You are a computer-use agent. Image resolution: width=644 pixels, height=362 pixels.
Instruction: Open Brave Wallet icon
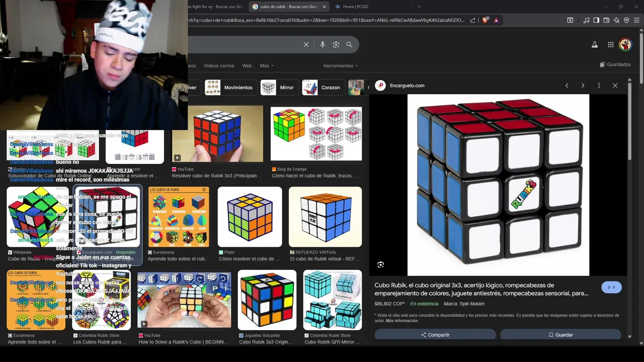[606, 20]
